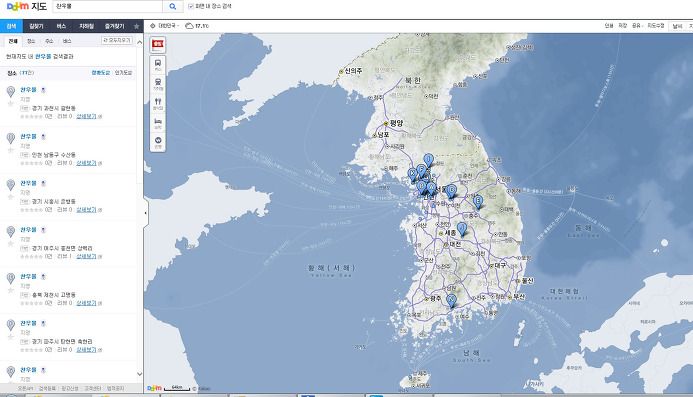Switch to the 버스 tab in top navigation
This screenshot has height=397, width=693.
click(x=61, y=27)
